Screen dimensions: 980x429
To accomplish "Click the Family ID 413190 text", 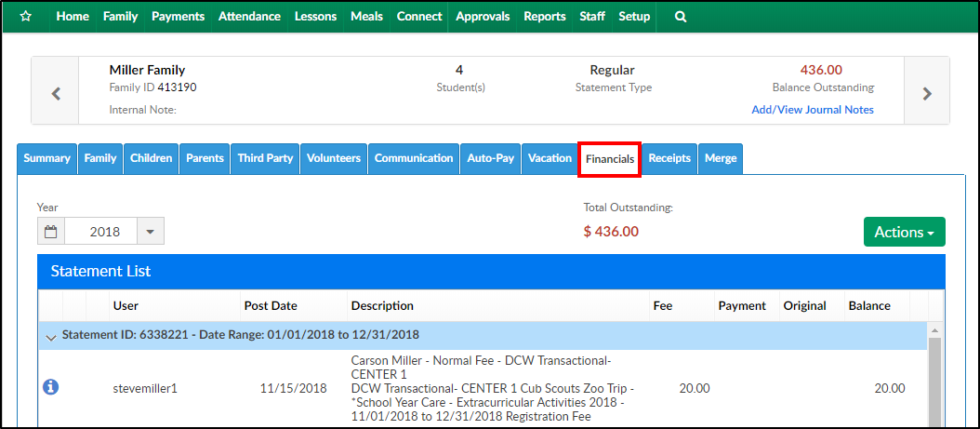I will pyautogui.click(x=153, y=87).
